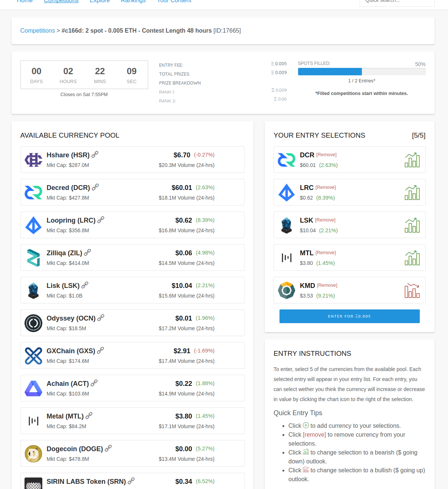This screenshot has width=448, height=489.
Task: Click the LSK logo in entry selections
Action: coord(287,225)
